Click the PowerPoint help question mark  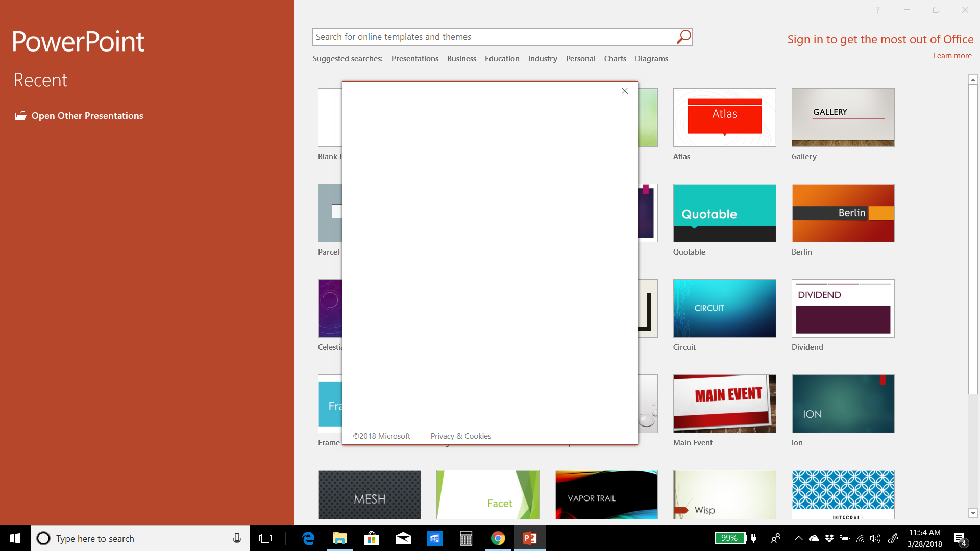pyautogui.click(x=877, y=10)
